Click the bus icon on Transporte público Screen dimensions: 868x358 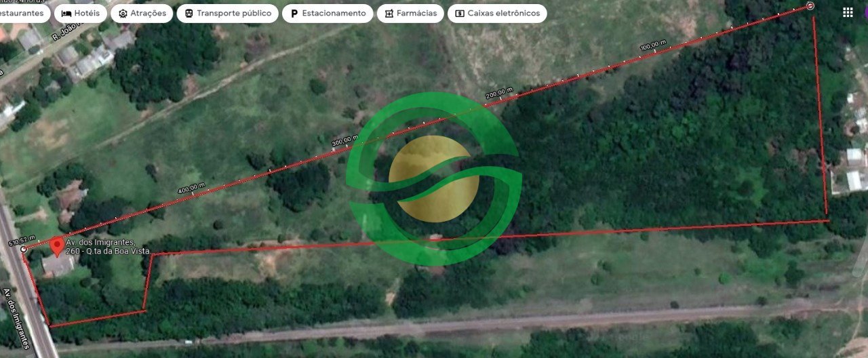[x=189, y=14]
